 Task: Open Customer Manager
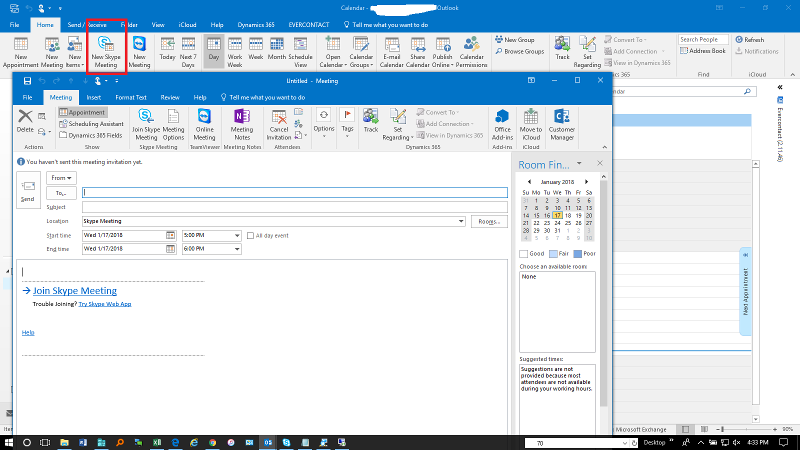pyautogui.click(x=562, y=124)
